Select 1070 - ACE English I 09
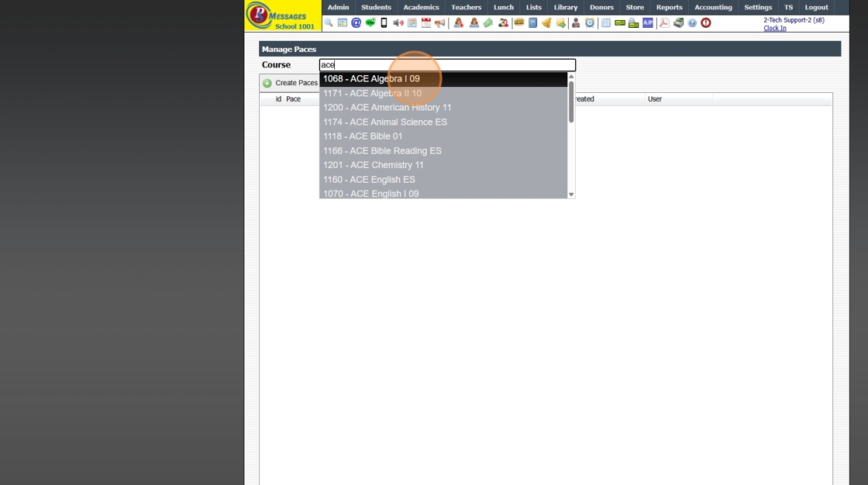Viewport: 868px width, 485px height. (443, 193)
